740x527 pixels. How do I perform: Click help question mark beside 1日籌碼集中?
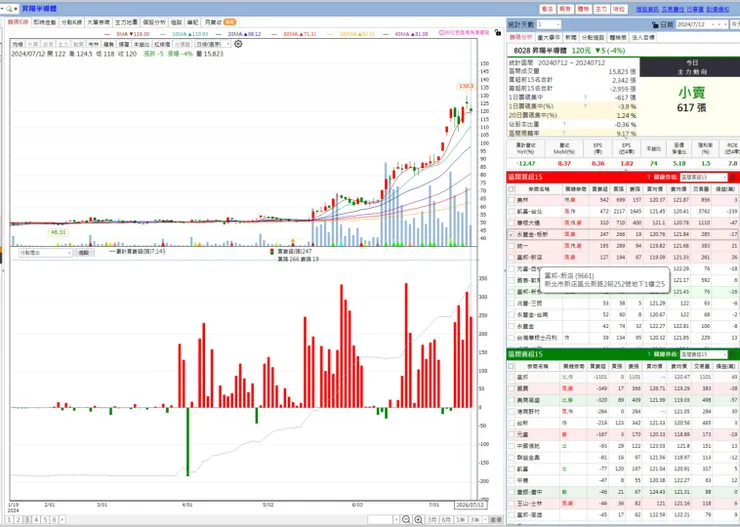point(585,97)
